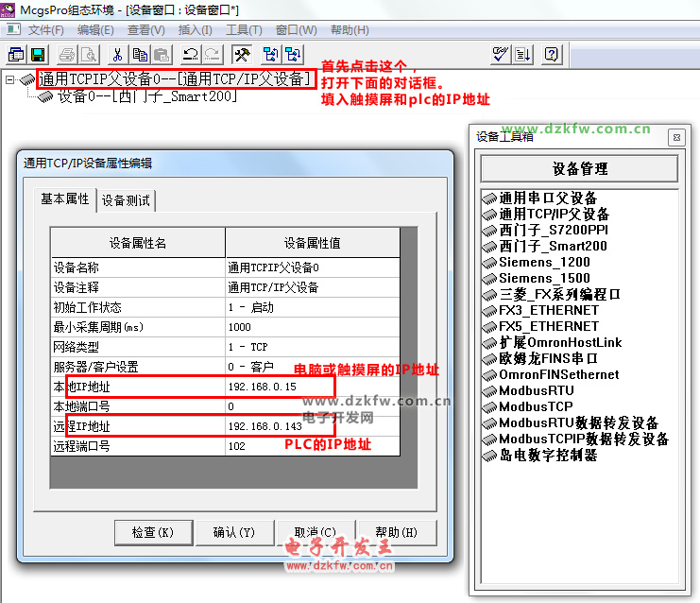Screen dimensions: 700x603
Task: Select 西门子_Smart200 in device toolbox
Action: tap(553, 247)
